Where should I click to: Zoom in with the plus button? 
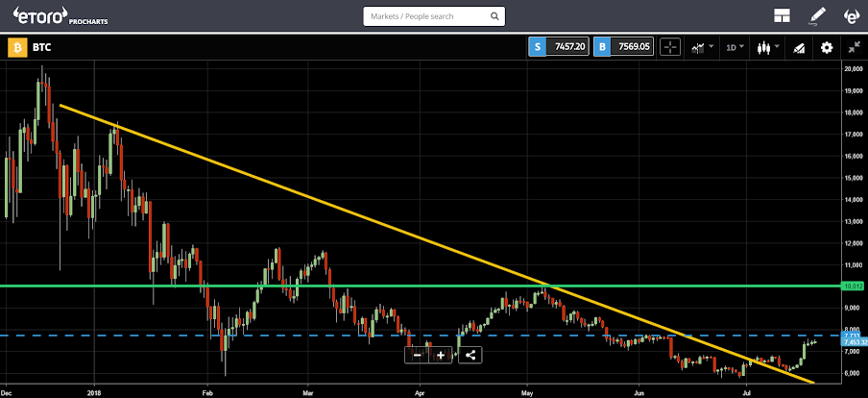pos(441,356)
